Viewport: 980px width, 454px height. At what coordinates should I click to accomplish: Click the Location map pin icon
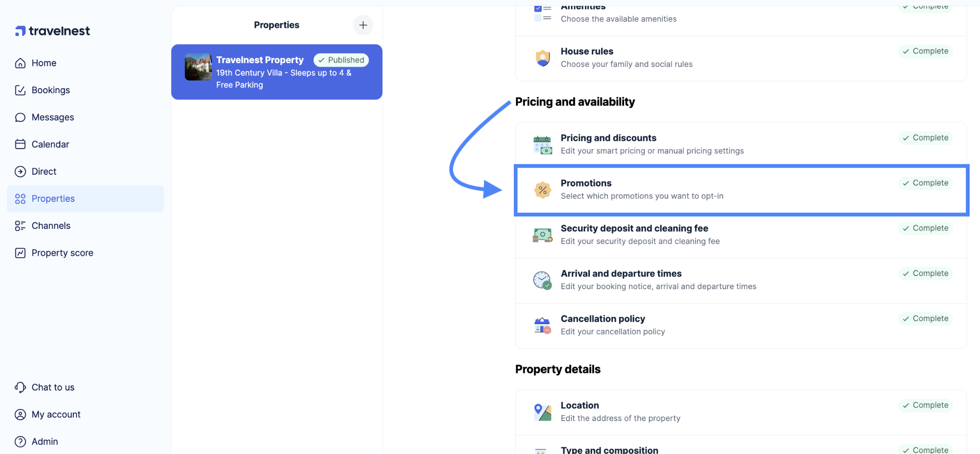tap(542, 412)
